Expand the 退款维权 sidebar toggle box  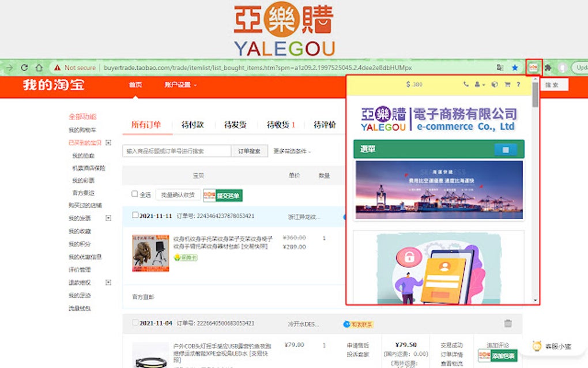(x=108, y=283)
